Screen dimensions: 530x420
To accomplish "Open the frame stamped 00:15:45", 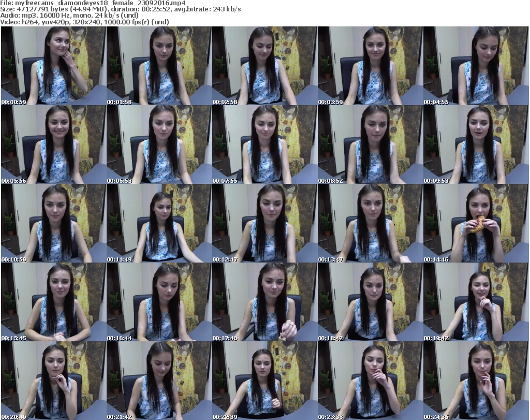I will pyautogui.click(x=53, y=302).
